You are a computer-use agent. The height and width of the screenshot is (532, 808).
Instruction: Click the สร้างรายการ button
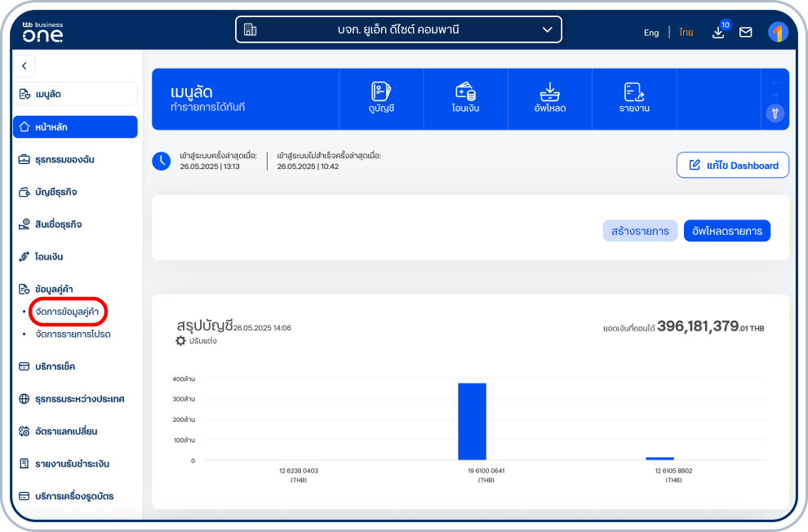640,231
